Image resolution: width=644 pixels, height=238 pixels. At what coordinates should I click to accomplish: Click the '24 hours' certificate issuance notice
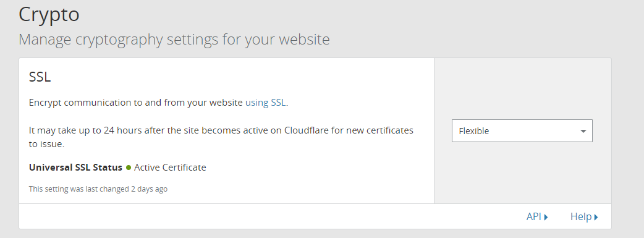221,137
